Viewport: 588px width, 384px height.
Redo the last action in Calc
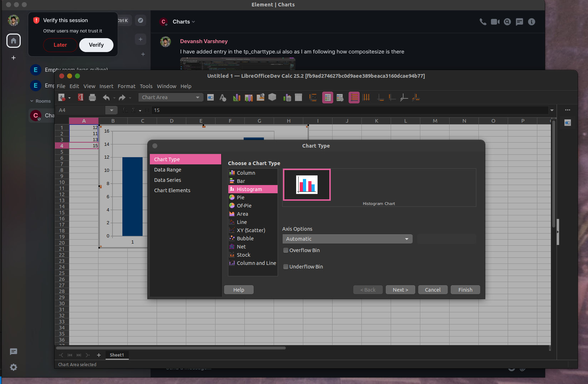coord(122,97)
